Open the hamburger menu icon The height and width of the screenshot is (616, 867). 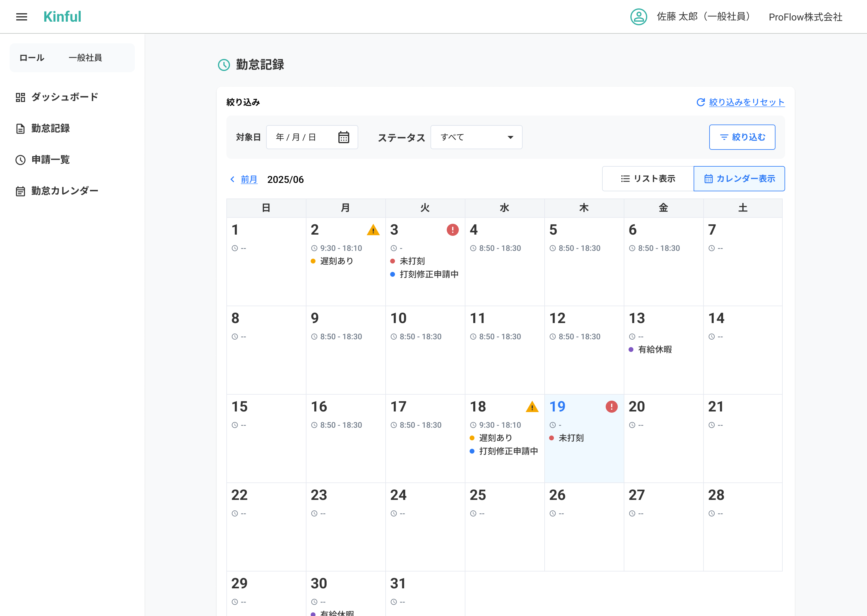point(22,17)
